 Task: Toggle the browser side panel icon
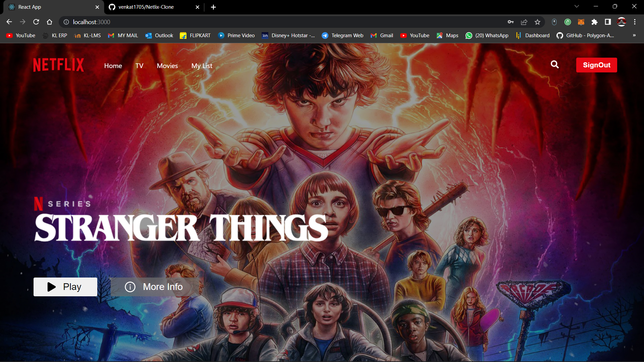[x=608, y=22]
